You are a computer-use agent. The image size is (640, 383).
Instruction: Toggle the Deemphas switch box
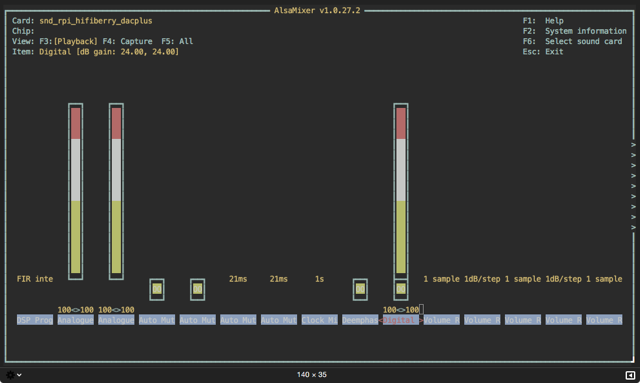(x=360, y=289)
